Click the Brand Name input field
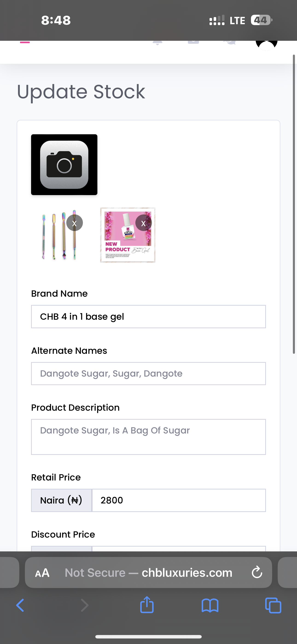The height and width of the screenshot is (644, 297). [148, 316]
